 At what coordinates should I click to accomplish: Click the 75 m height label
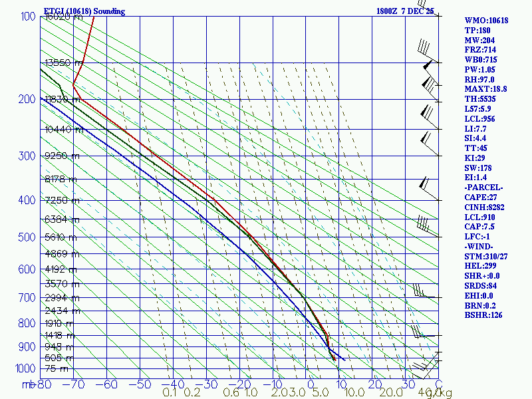click(x=57, y=368)
